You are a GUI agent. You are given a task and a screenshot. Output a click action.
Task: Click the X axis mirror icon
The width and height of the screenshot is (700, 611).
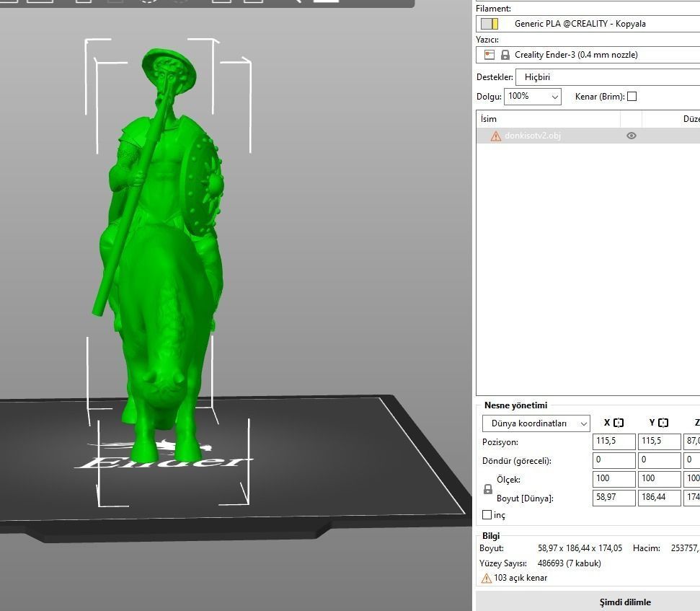[x=619, y=423]
